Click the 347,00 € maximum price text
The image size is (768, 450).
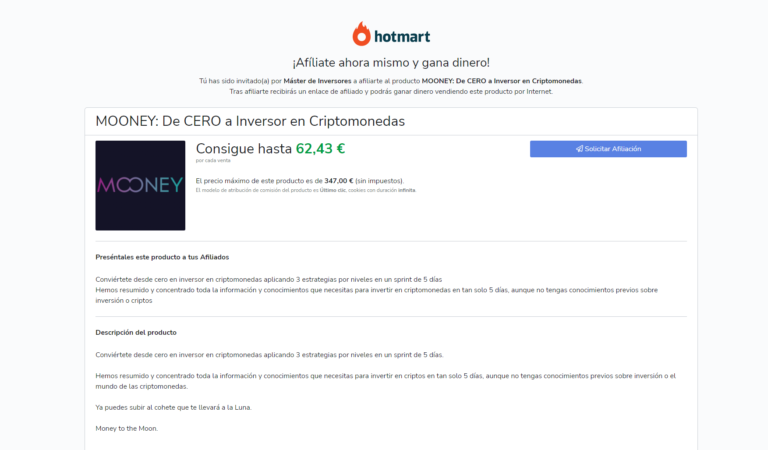[338, 181]
